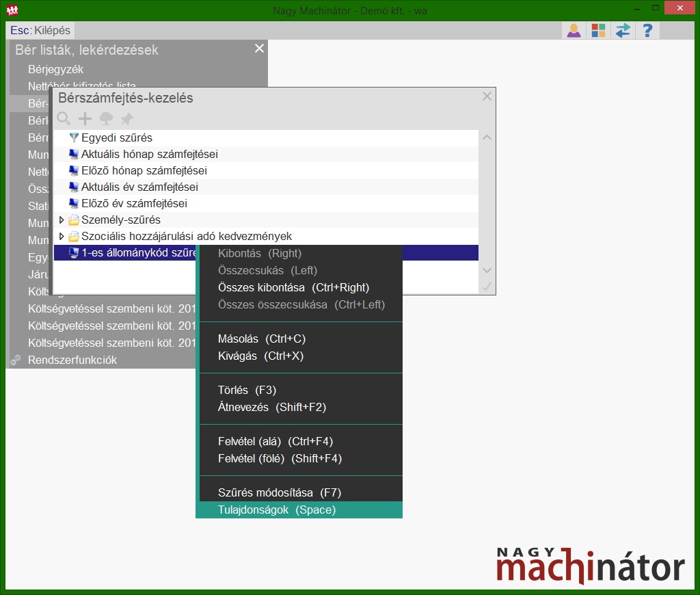Click the blue swap arrows icon
The height and width of the screenshot is (595, 700).
[x=623, y=30]
